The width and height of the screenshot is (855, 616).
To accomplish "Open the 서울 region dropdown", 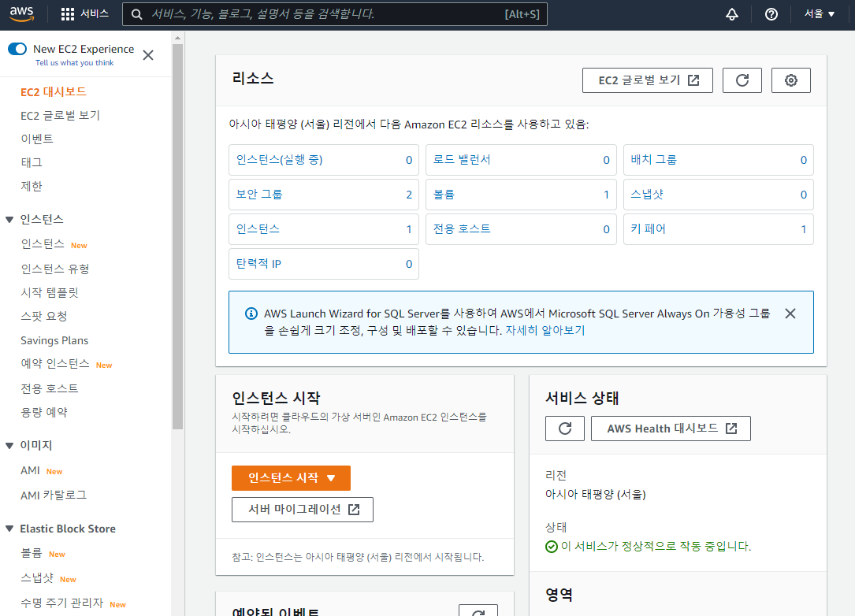I will tap(820, 14).
